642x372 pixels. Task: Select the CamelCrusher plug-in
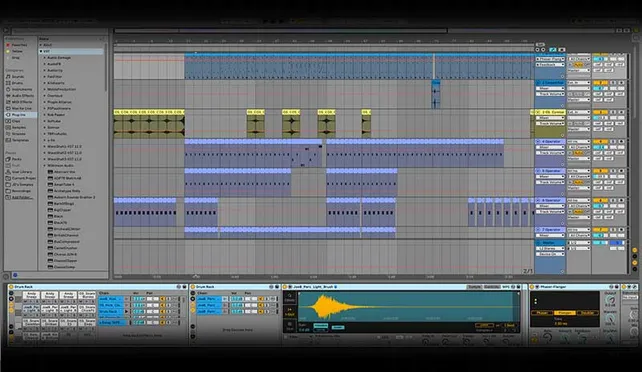pyautogui.click(x=66, y=248)
